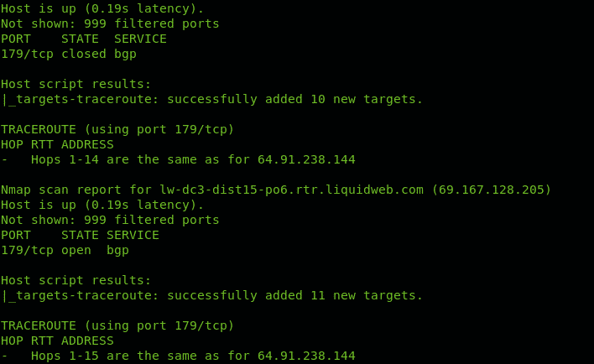Click 'Host is up' line under the Nmap scan report

(x=102, y=205)
